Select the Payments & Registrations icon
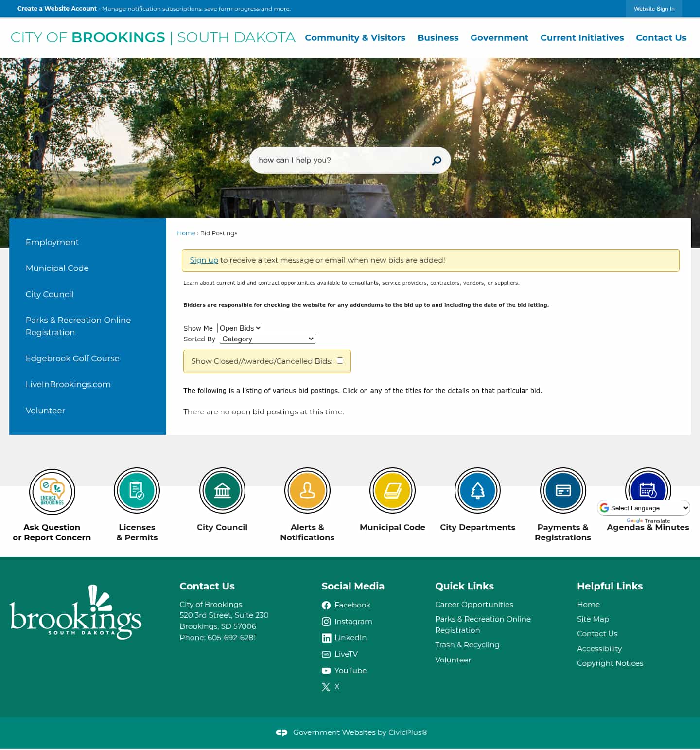 562,490
